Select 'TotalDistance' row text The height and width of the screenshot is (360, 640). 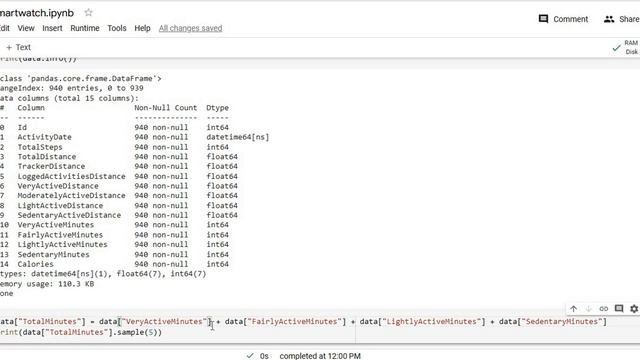[47, 157]
